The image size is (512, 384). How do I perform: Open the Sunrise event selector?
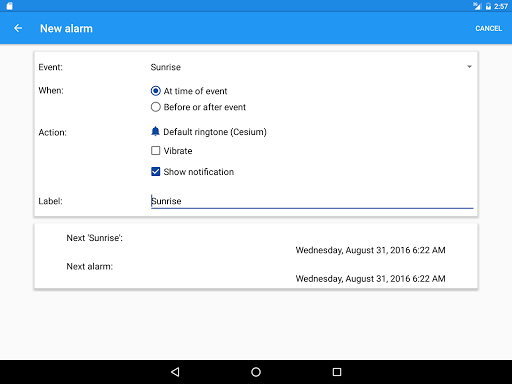(x=312, y=67)
